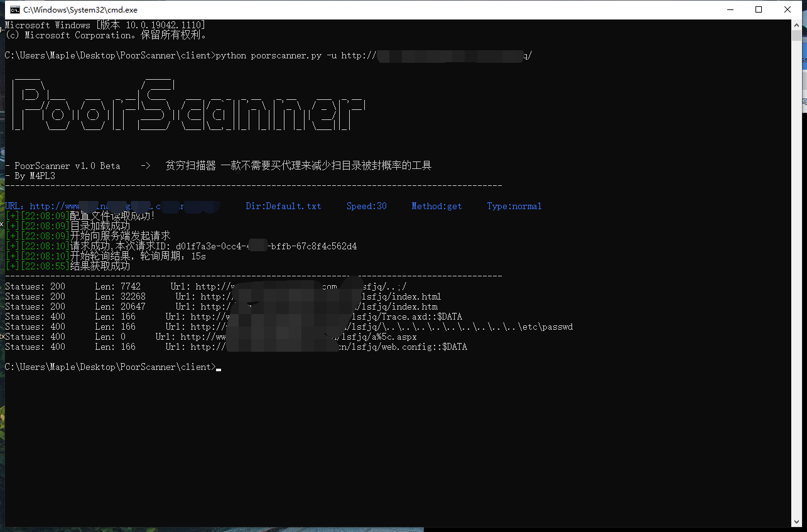Image resolution: width=807 pixels, height=532 pixels.
Task: Click the etc\passwd result row
Action: tap(289, 327)
